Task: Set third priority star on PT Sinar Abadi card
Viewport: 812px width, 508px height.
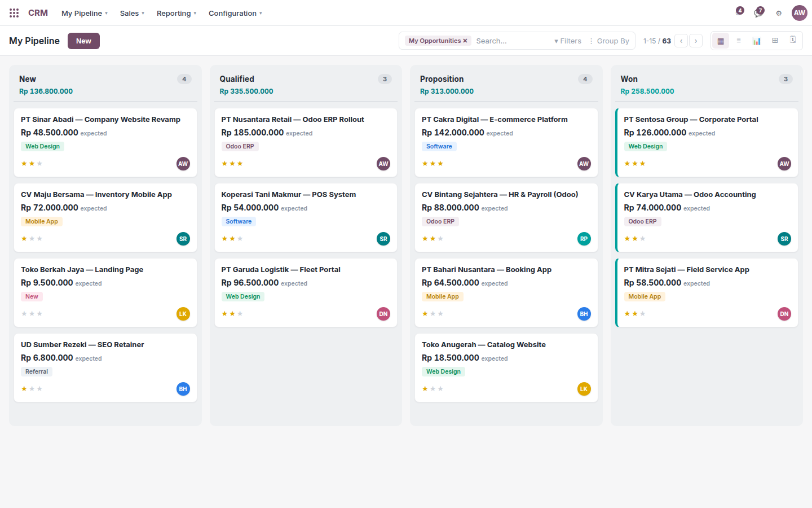Action: [x=39, y=164]
